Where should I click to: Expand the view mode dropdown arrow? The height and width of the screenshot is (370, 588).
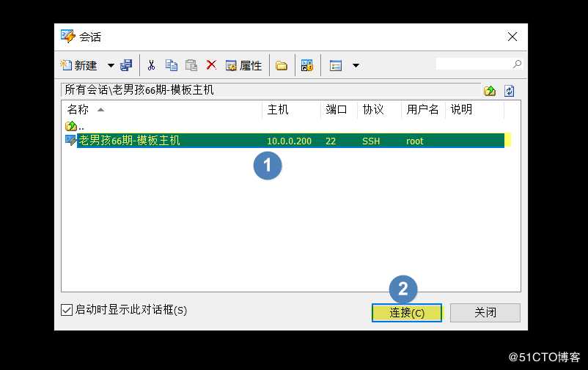pos(356,66)
